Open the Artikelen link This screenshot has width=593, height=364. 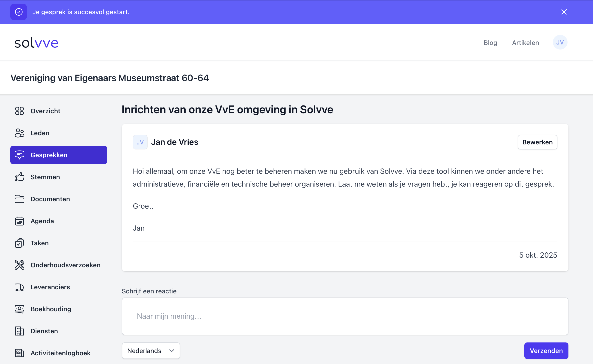(525, 43)
